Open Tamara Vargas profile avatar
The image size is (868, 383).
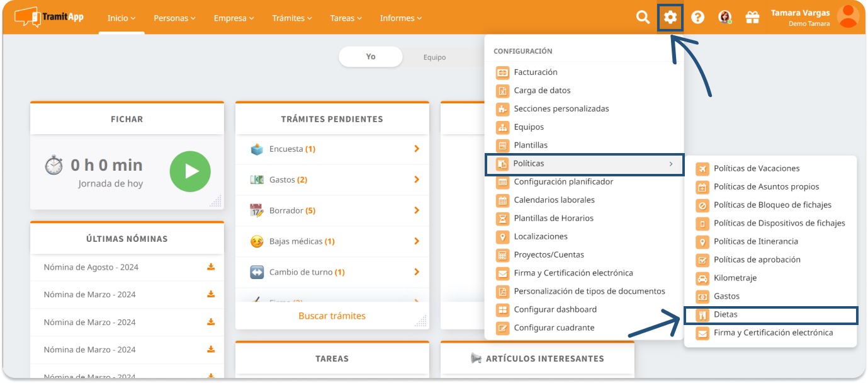pos(848,17)
